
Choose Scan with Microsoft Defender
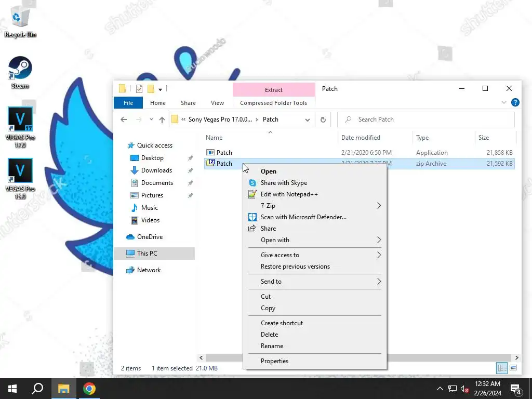pos(315,217)
